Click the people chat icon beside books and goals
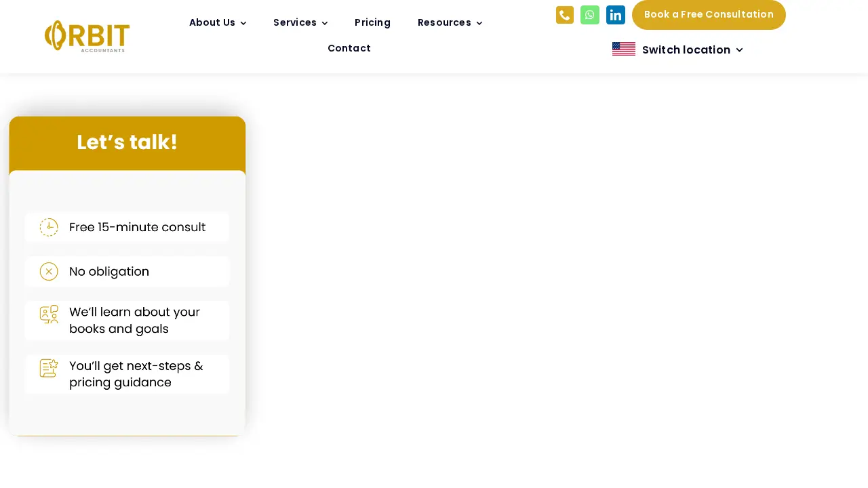The width and height of the screenshot is (868, 488). point(49,314)
